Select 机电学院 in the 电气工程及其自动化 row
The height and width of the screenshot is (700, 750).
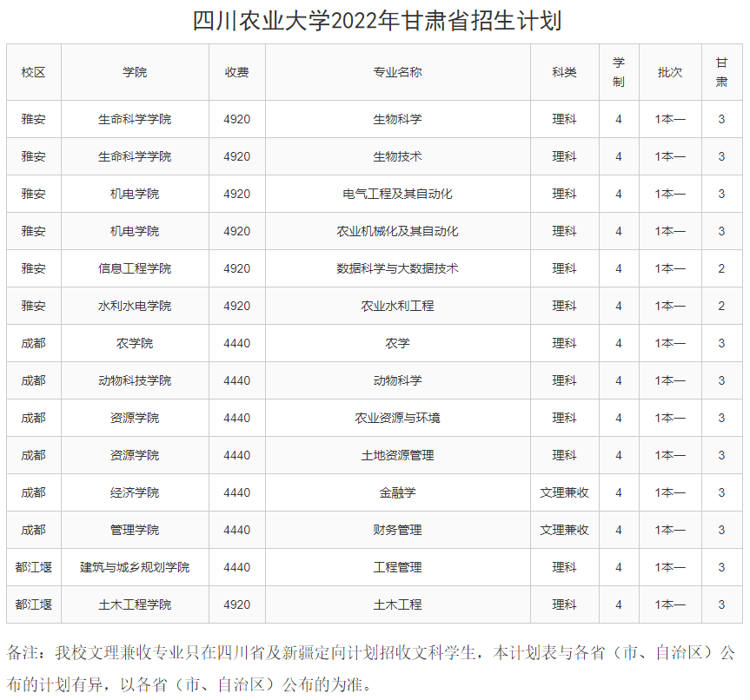pos(135,194)
